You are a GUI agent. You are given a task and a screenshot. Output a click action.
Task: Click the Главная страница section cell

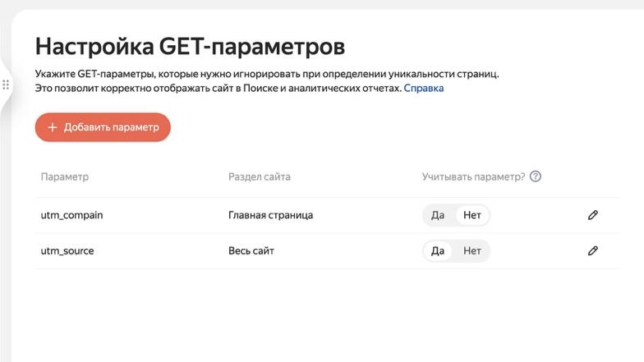(x=270, y=215)
